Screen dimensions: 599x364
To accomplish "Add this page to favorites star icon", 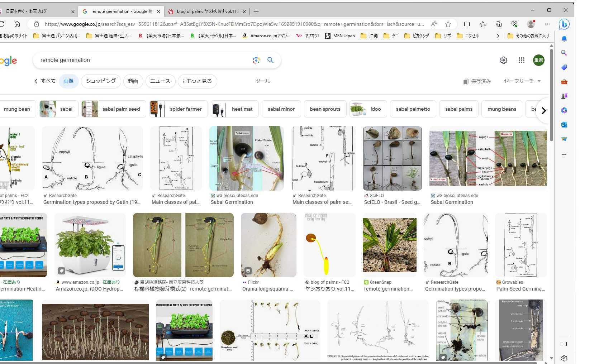I will [x=448, y=24].
